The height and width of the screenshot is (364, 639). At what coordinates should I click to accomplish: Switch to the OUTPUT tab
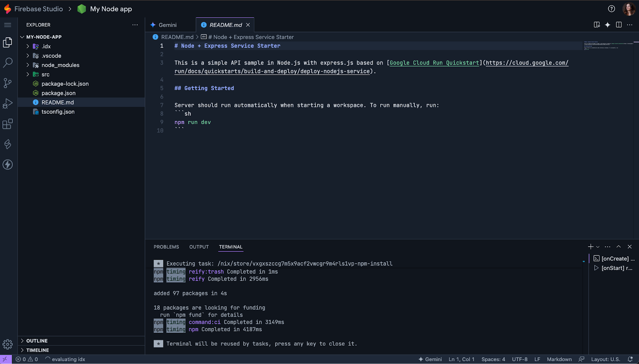coord(199,247)
